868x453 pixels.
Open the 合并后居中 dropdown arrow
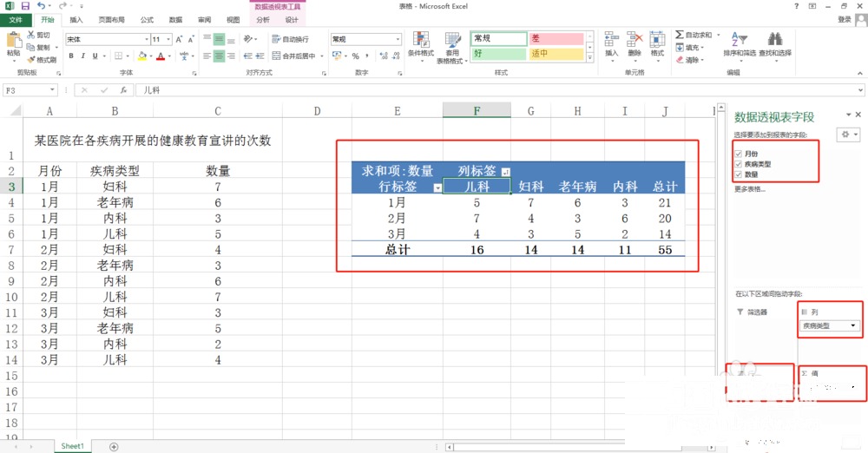tap(322, 56)
